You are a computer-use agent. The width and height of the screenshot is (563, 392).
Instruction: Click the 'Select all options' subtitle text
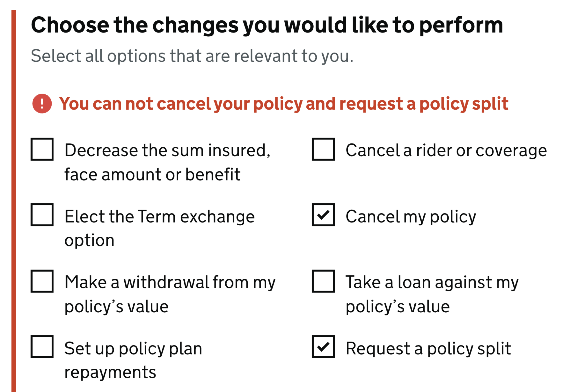pos(192,56)
